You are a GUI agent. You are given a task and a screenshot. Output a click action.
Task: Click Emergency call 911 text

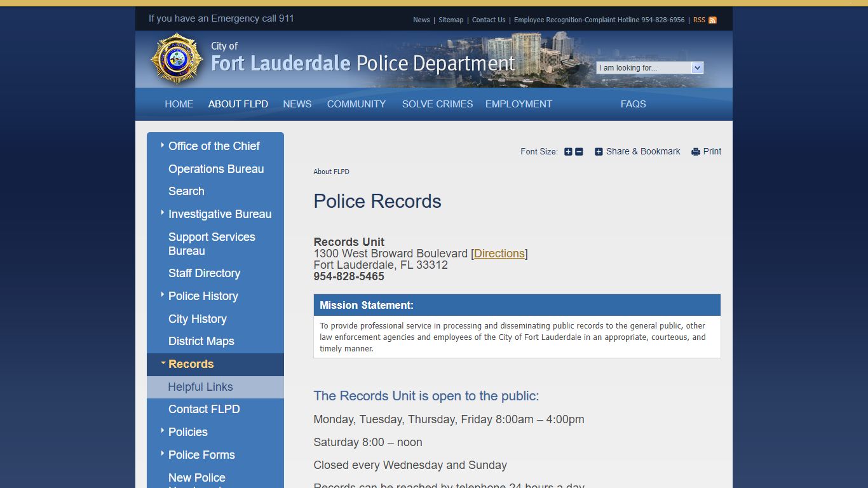[221, 18]
